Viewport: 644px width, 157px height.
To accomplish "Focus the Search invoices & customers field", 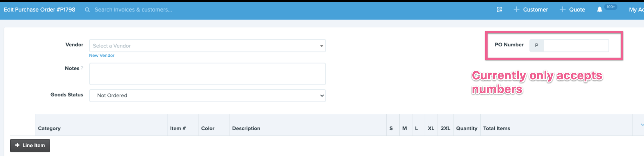I will [133, 10].
